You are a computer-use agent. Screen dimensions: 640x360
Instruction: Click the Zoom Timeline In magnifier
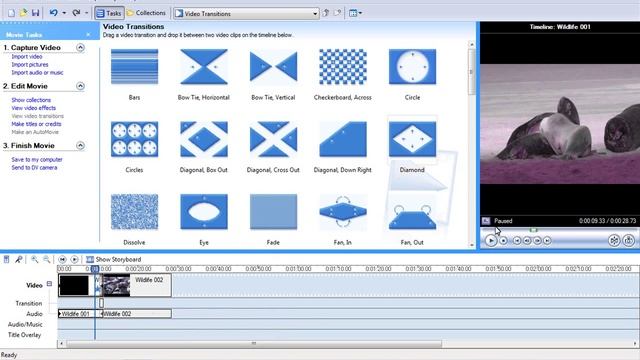[x=34, y=260]
